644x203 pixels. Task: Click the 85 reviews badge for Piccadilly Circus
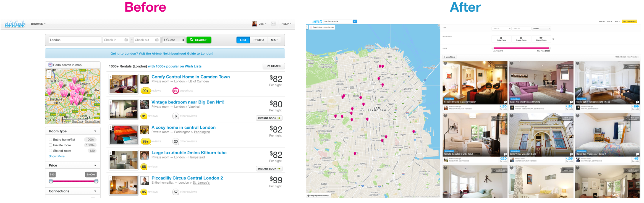pyautogui.click(x=144, y=192)
